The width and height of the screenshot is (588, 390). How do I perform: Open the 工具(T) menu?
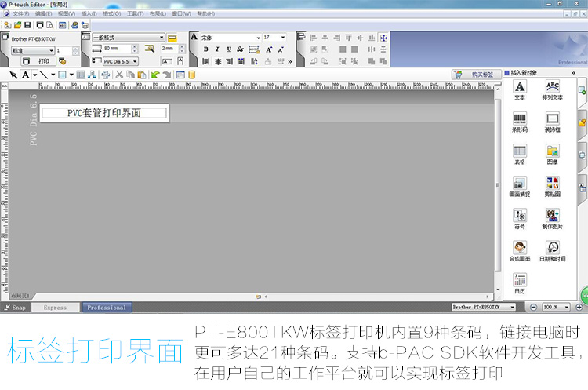coord(135,13)
